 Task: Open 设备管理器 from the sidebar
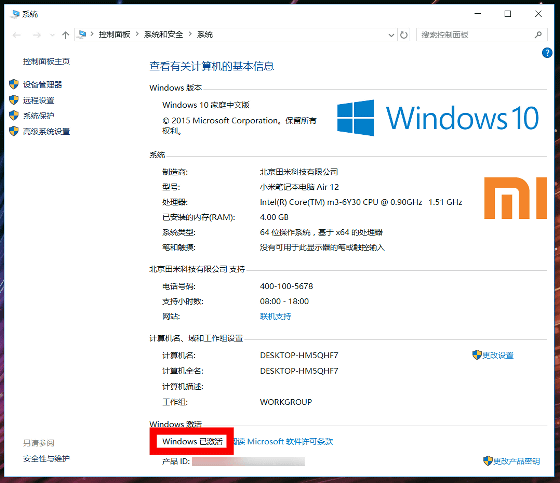point(42,85)
